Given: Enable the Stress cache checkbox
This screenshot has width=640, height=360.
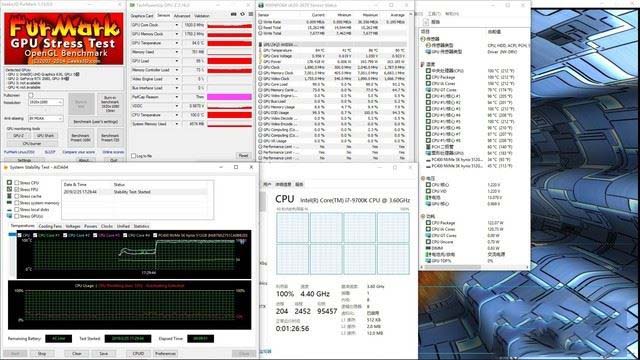Looking at the screenshot, I should tap(17, 196).
